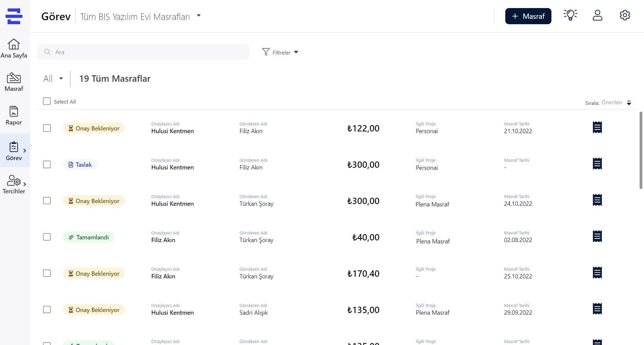This screenshot has width=644, height=345.
Task: Click the Ara search field
Action: pos(143,52)
